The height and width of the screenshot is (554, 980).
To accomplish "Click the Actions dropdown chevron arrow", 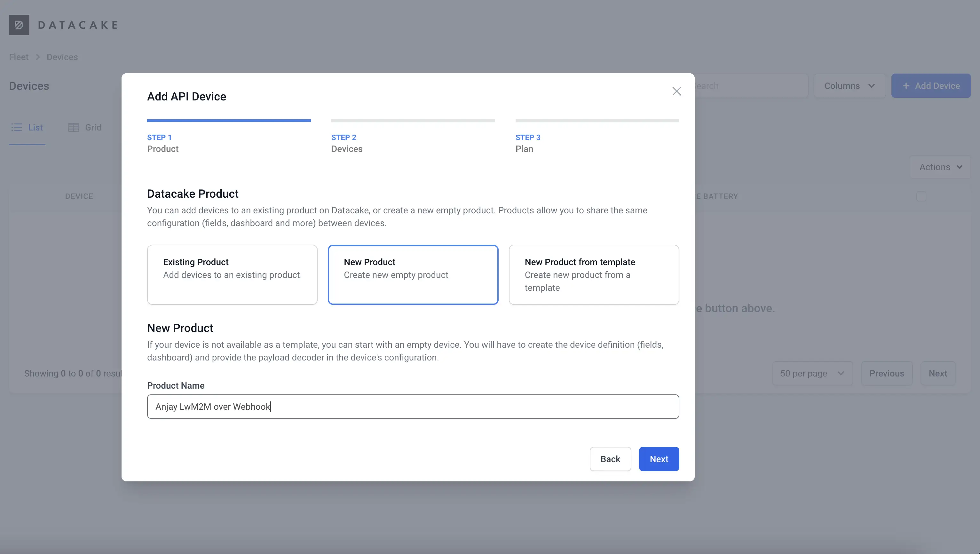I will 960,167.
